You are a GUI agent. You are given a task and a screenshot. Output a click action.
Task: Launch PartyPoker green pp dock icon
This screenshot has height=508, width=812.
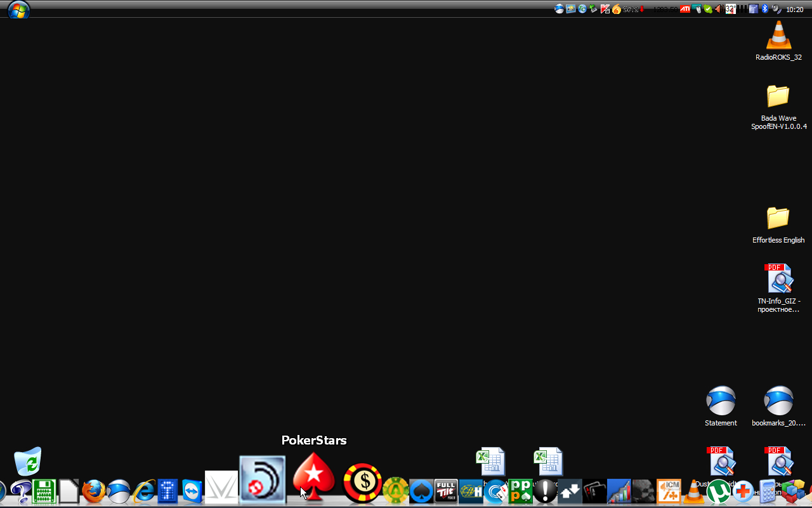click(x=521, y=491)
